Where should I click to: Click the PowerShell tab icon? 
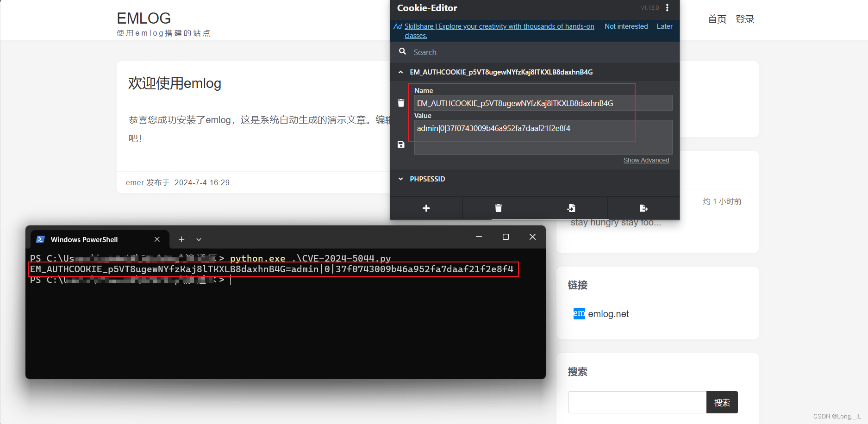pos(40,239)
